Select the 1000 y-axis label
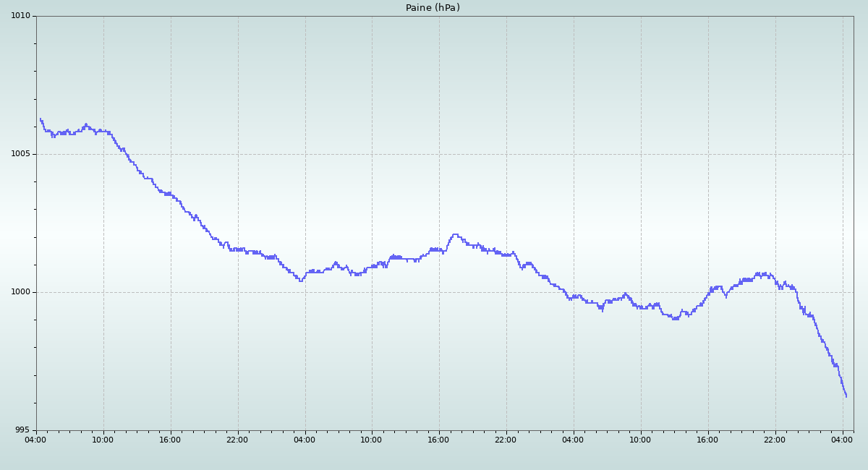 coord(21,292)
